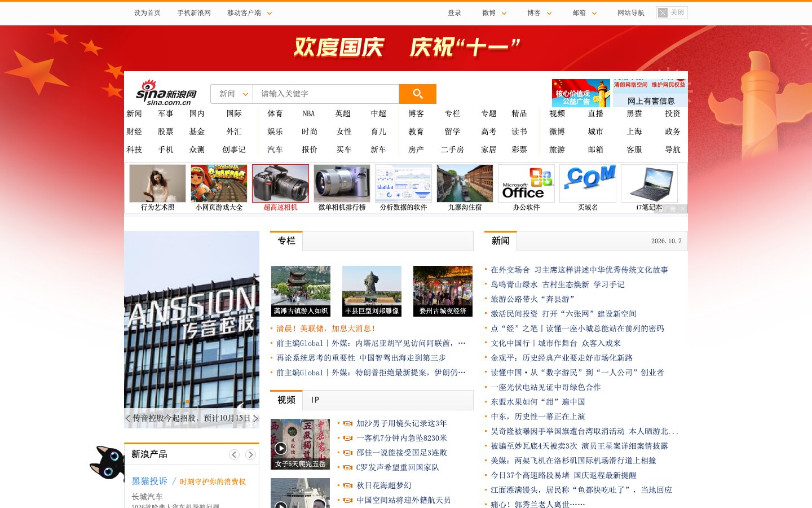Expand the 邮箱 dropdown in top bar
This screenshot has height=508, width=812.
point(594,14)
